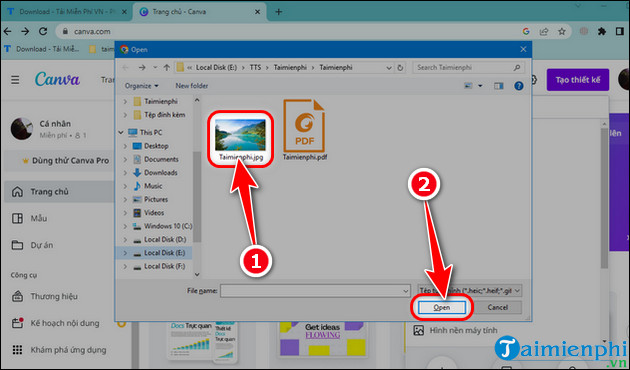This screenshot has height=370, width=630.
Task: Select Local Disk (D:) drive
Action: click(x=165, y=239)
